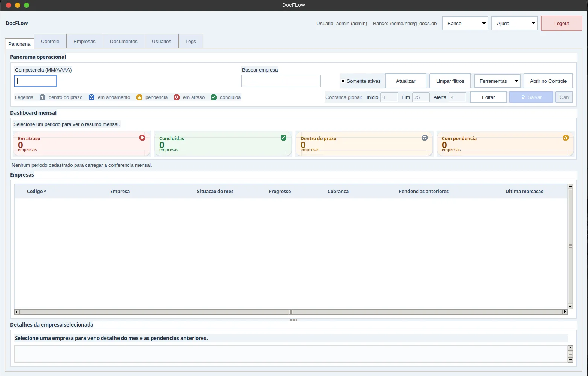
Task: Click scroll-up arrow of Empresas table scrollbar
Action: coord(570,186)
